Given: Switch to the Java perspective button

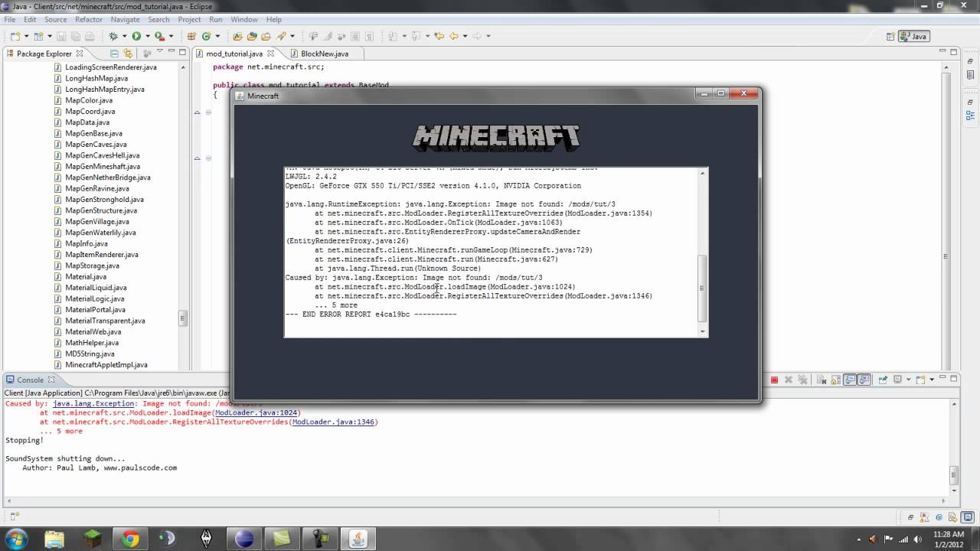Looking at the screenshot, I should (x=913, y=36).
